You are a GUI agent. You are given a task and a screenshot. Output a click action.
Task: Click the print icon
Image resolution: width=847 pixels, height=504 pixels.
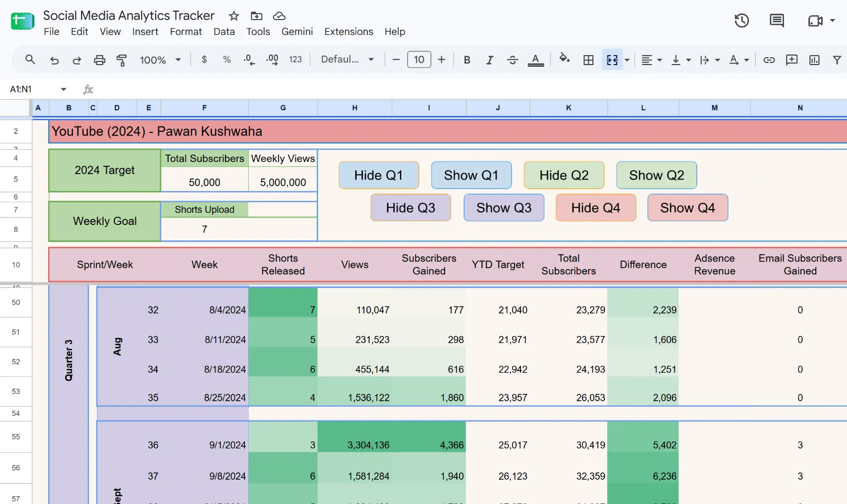click(x=100, y=60)
